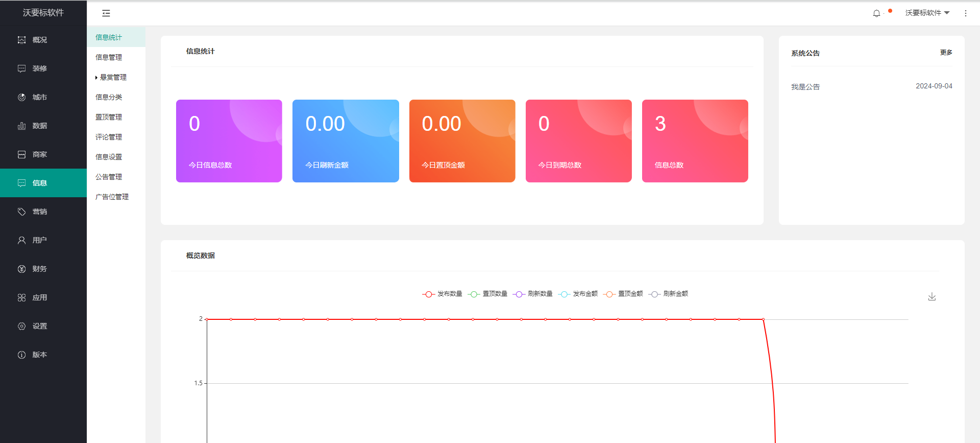Screen dimensions: 980x443
Task: Expand the 悬赏管理 submenu
Action: [x=113, y=77]
